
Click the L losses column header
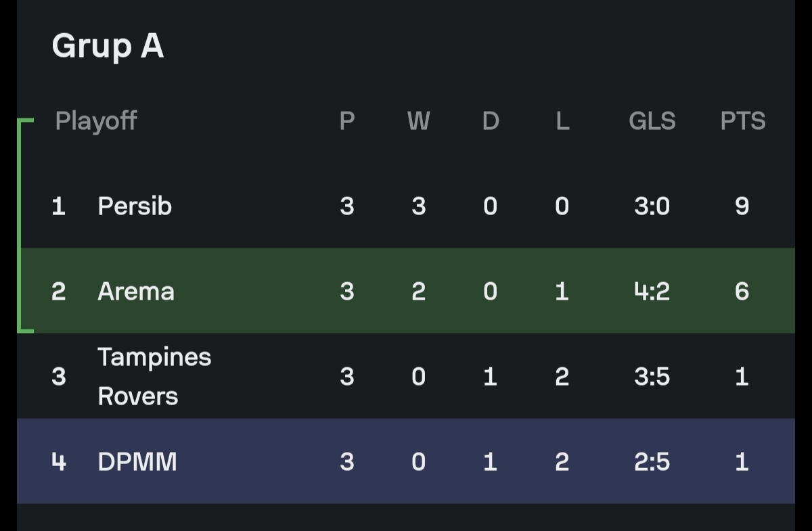tap(562, 121)
